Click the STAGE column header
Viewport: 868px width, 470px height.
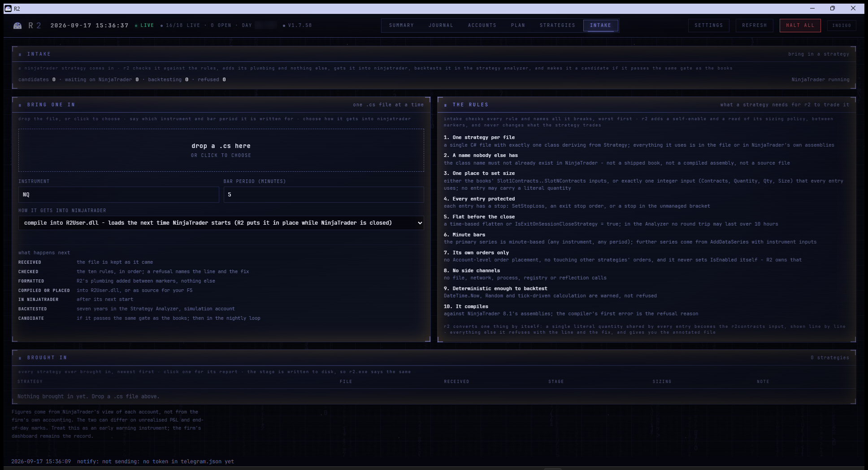click(x=556, y=382)
